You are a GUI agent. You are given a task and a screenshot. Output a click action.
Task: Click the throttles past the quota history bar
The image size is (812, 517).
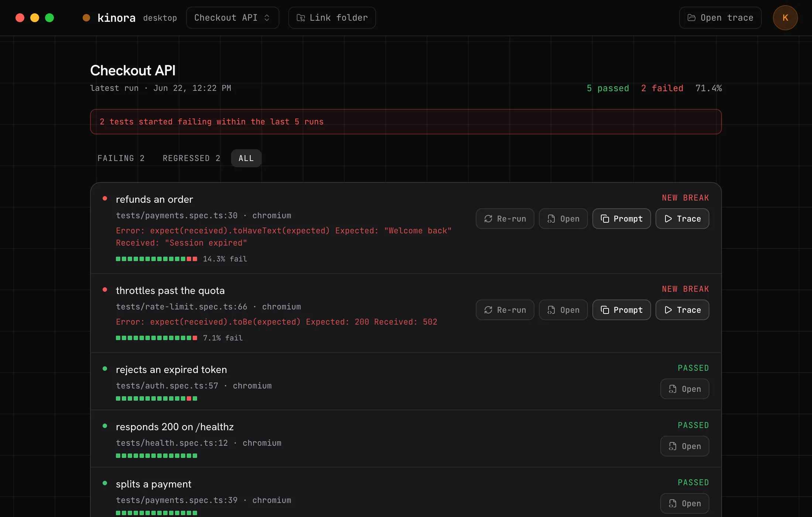pyautogui.click(x=156, y=338)
